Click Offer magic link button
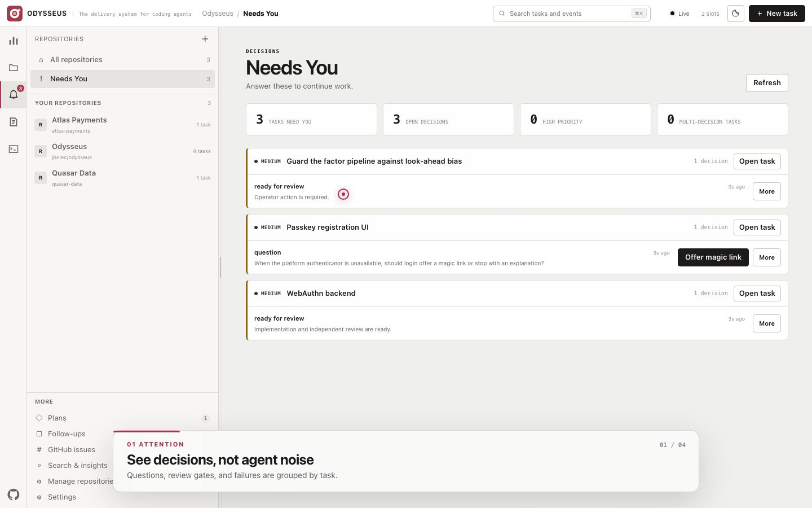The width and height of the screenshot is (812, 508). [x=713, y=257]
